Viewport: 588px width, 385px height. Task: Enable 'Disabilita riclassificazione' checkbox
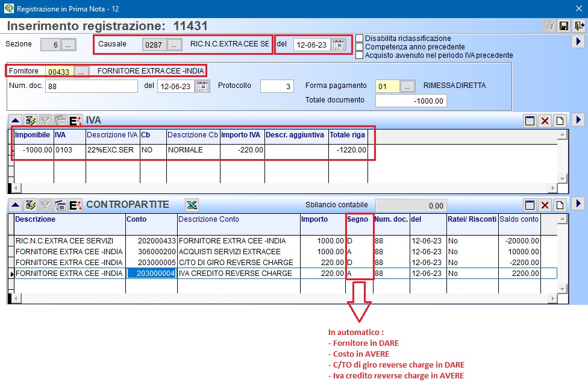pos(359,38)
